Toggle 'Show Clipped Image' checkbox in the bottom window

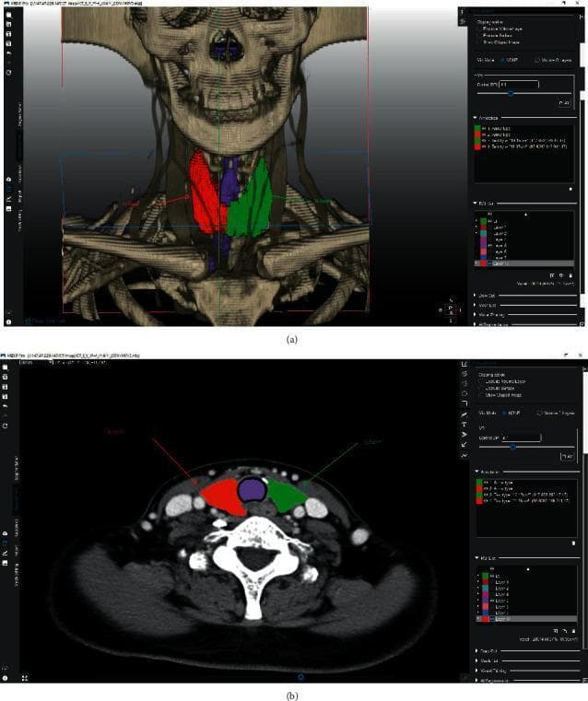click(481, 395)
